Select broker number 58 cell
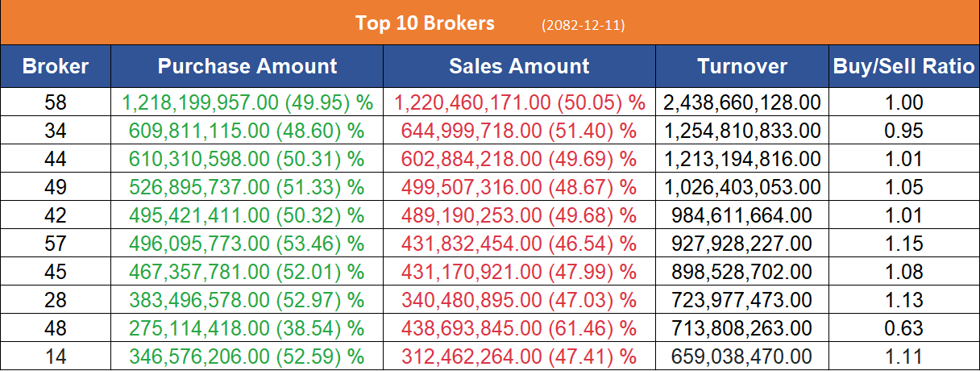 56,102
